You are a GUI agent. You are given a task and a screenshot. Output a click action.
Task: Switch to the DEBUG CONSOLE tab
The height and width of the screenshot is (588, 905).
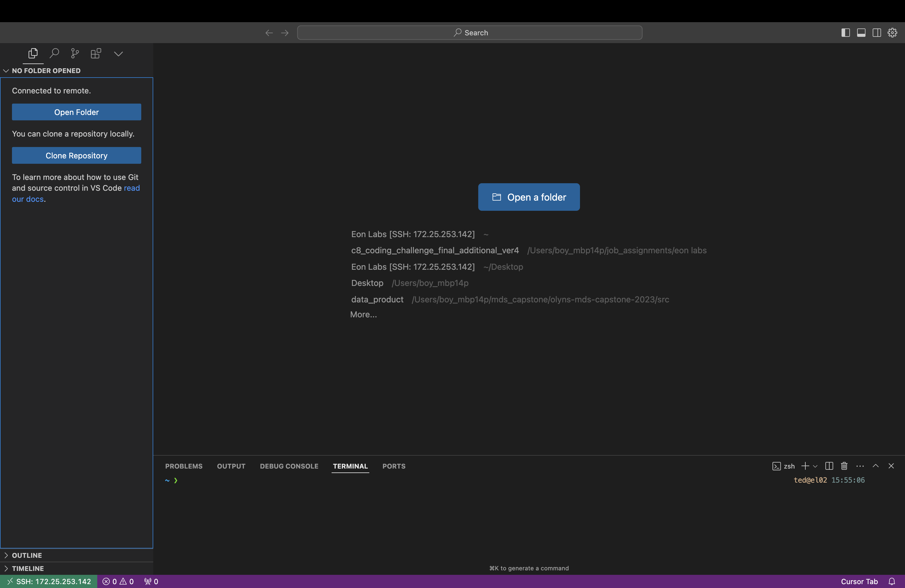(x=289, y=466)
